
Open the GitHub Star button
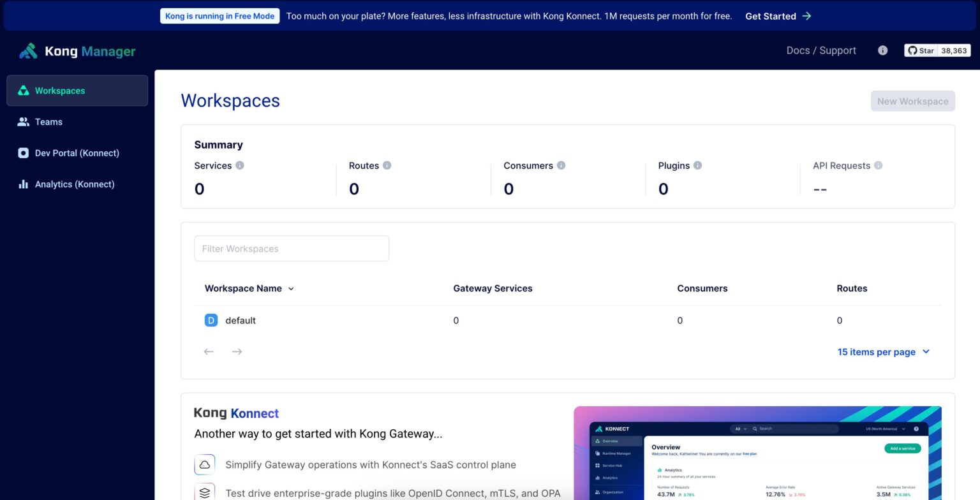point(921,50)
